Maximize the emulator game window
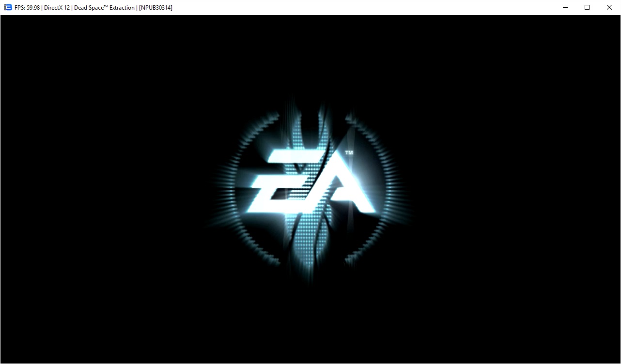The width and height of the screenshot is (621, 364). click(x=587, y=7)
